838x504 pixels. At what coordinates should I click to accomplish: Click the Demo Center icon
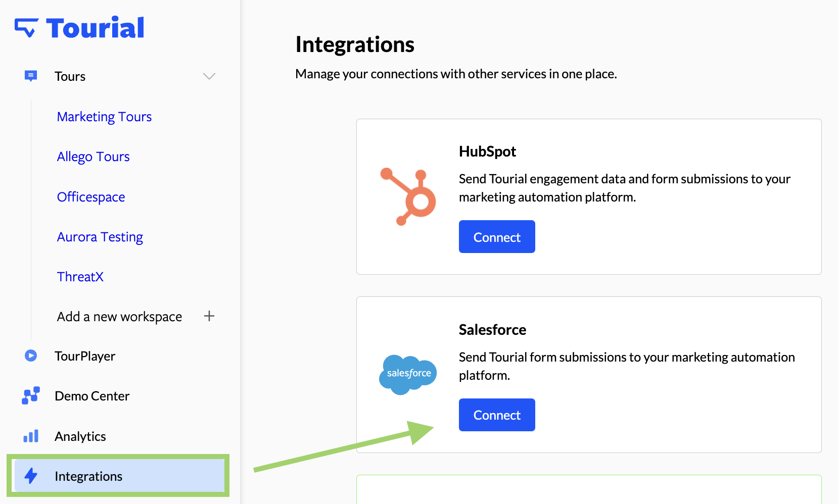coord(31,396)
